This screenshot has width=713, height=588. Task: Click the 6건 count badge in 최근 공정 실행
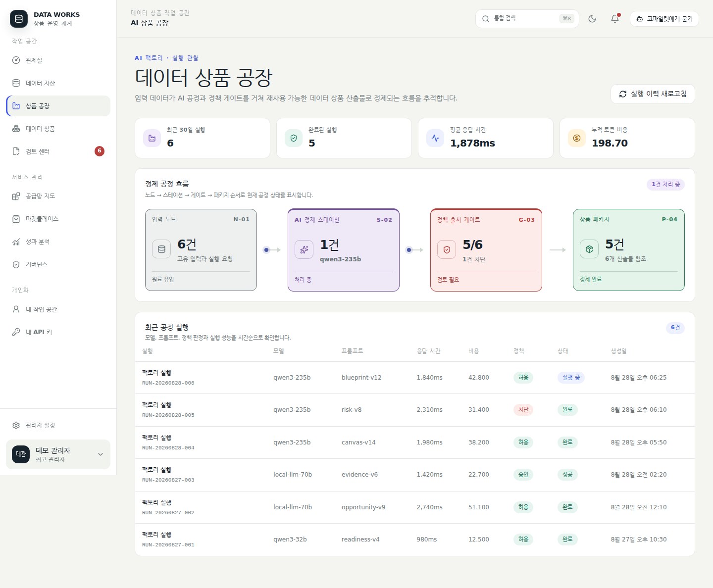[675, 328]
